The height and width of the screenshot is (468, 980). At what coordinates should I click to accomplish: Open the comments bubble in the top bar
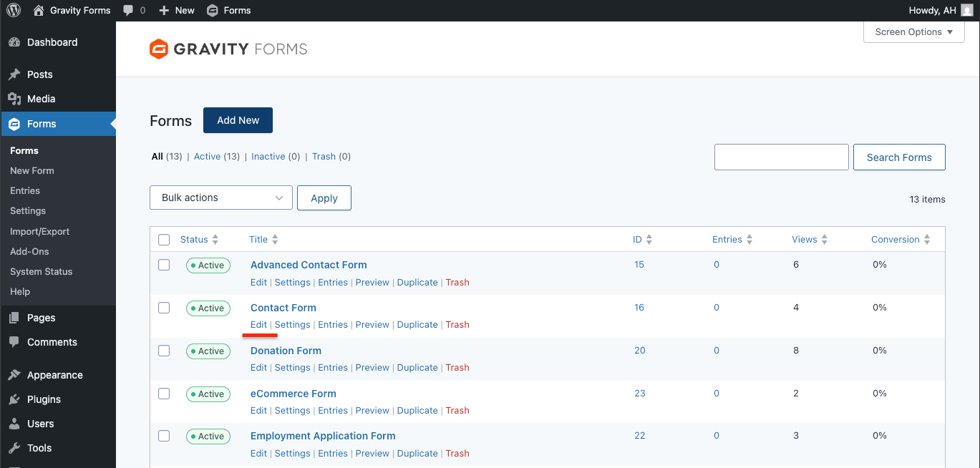(x=132, y=10)
